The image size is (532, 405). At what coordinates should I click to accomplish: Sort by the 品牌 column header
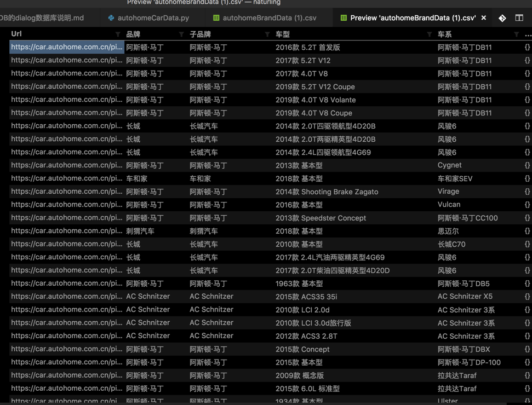click(133, 34)
